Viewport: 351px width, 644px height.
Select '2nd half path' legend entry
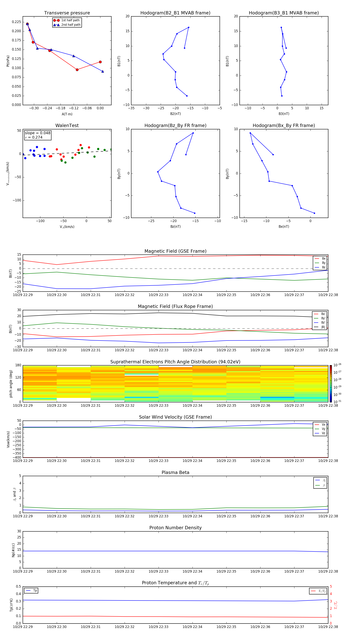click(67, 25)
